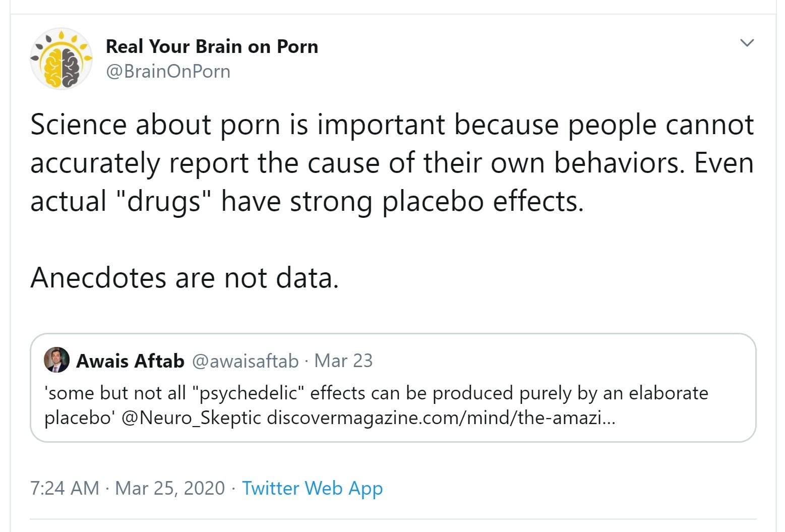The image size is (785, 532).
Task: Open the discovermagazine.com article link
Action: coord(441,418)
